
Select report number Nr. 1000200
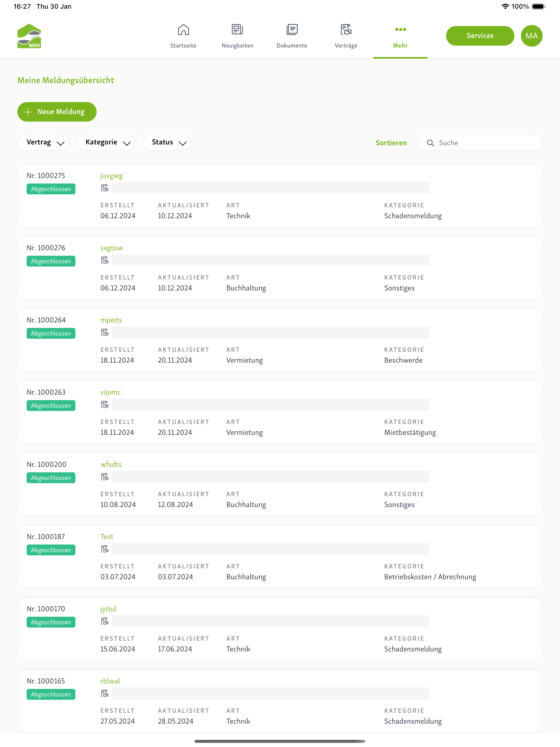tap(47, 465)
